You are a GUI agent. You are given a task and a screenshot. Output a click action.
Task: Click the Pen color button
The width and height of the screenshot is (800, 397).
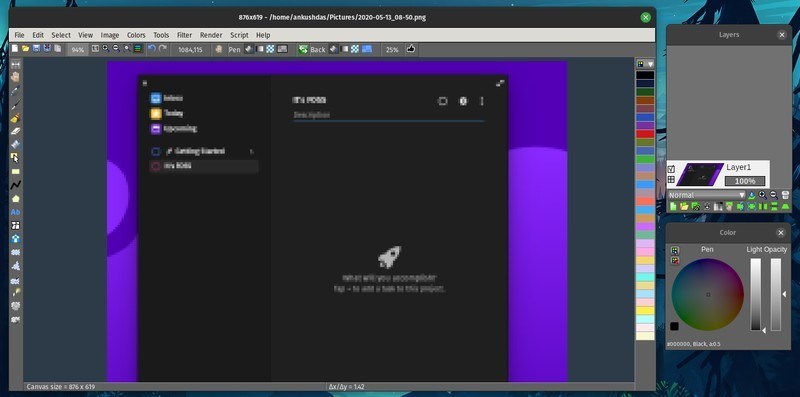pyautogui.click(x=234, y=49)
